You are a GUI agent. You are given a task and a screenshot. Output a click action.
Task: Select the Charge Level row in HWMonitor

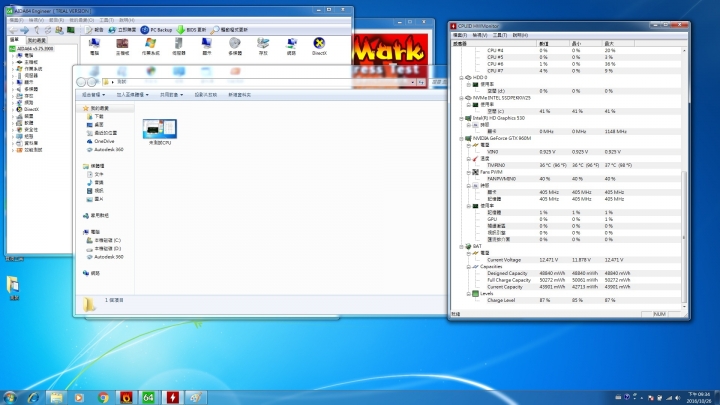566,300
